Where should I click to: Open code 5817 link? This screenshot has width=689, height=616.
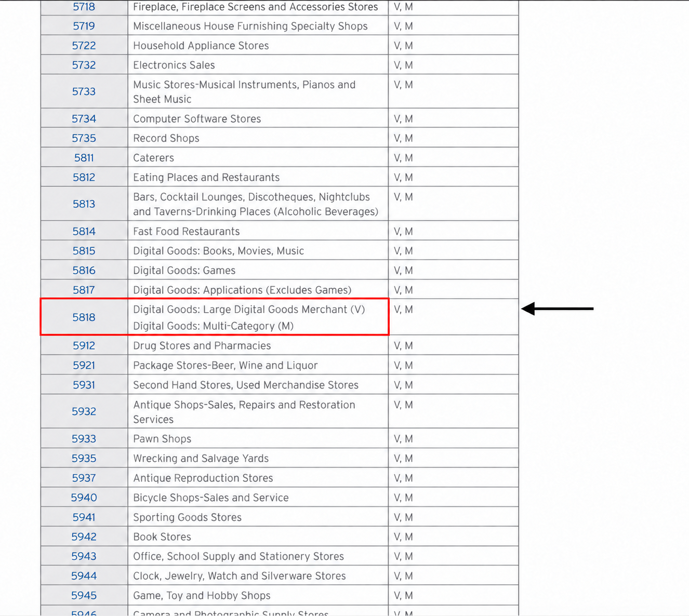(84, 290)
